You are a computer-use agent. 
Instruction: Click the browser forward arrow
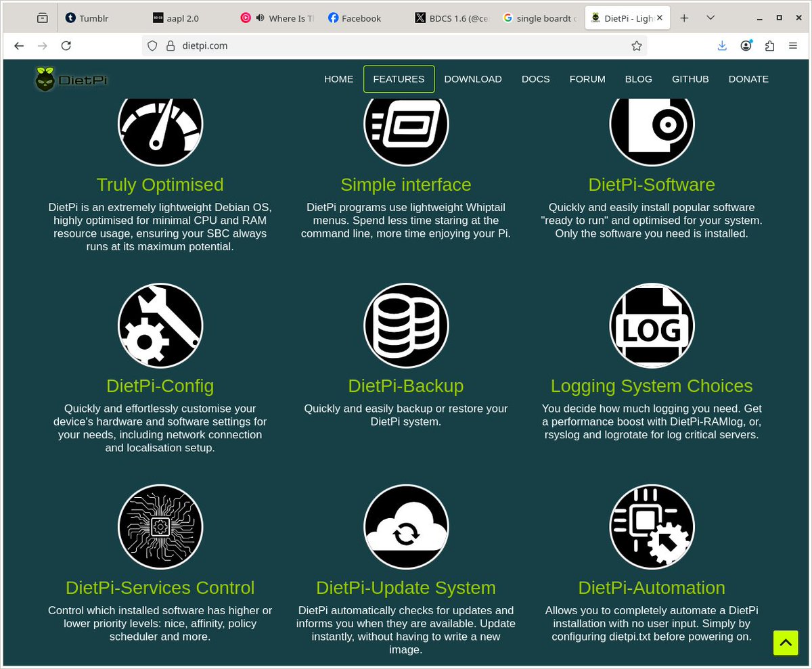click(x=43, y=45)
